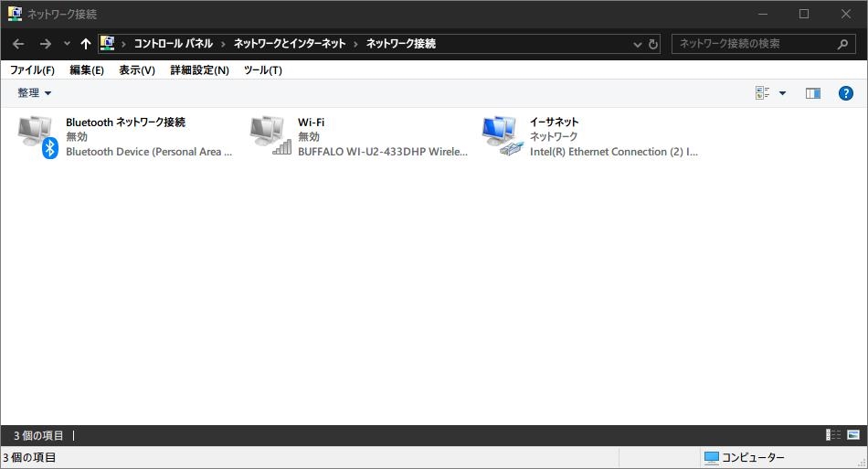This screenshot has width=868, height=469.
Task: Click the BUFFALO WI-U2-433DHP Wirele... text
Action: point(383,152)
